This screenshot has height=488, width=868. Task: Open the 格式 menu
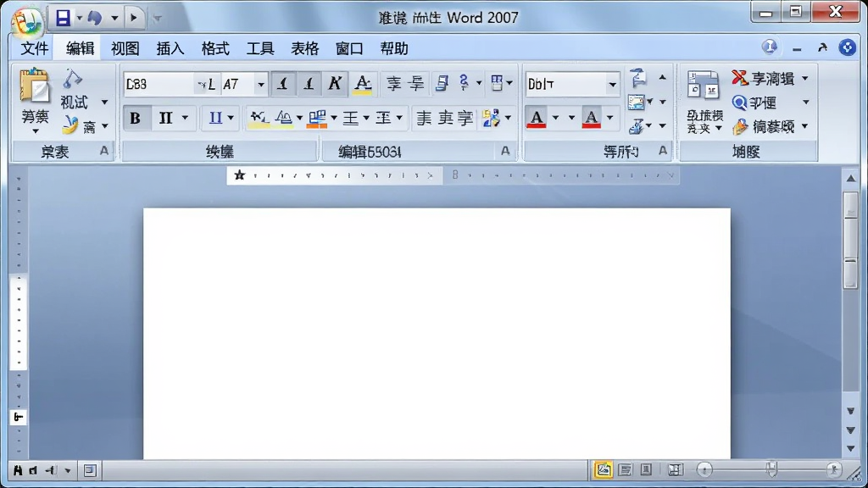pyautogui.click(x=215, y=48)
